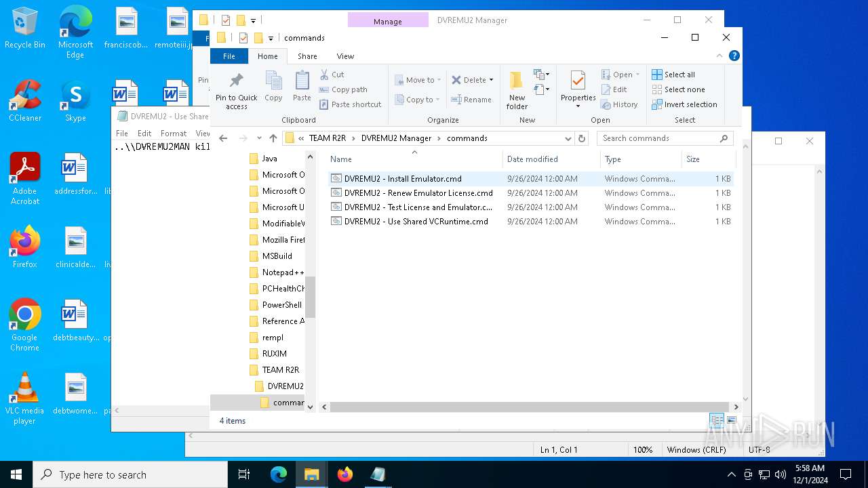Go up one folder level
The image size is (868, 488).
click(273, 138)
